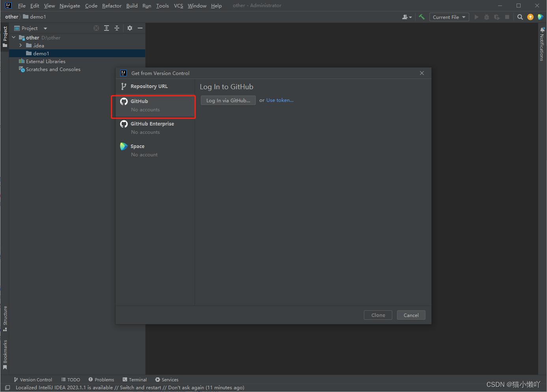Expand the .idea folder
Screen dimensions: 547x392
[21, 45]
